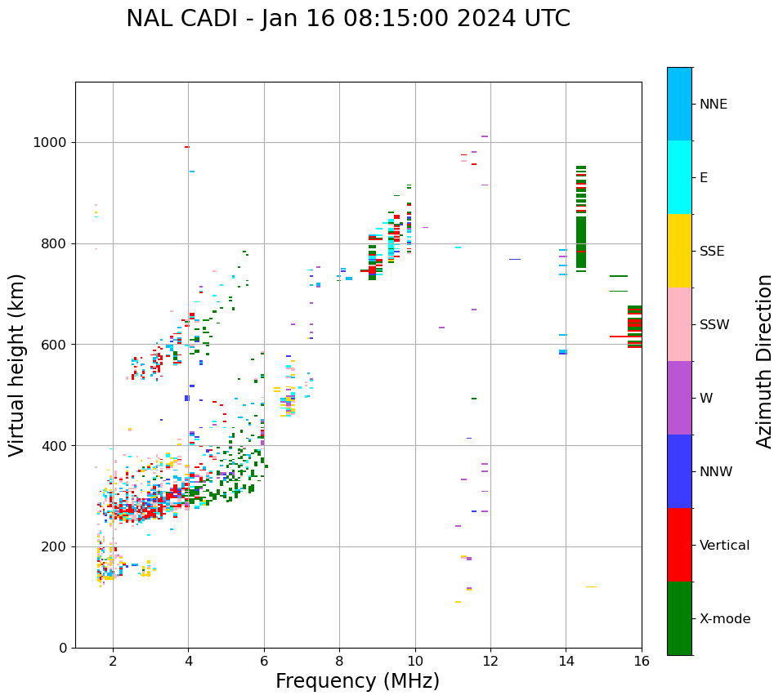Click the Azimuth Direction colorbar label
This screenshot has height=700, width=783.
point(764,361)
